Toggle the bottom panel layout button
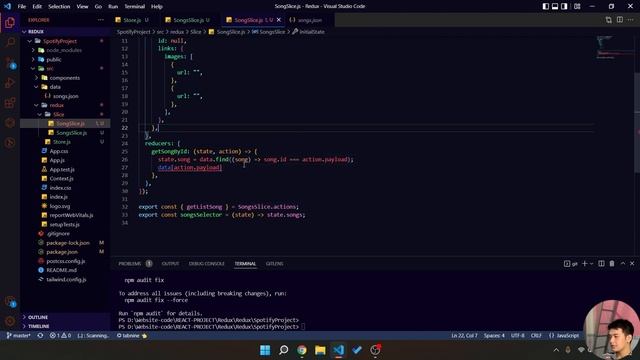The width and height of the screenshot is (640, 360). click(x=555, y=6)
